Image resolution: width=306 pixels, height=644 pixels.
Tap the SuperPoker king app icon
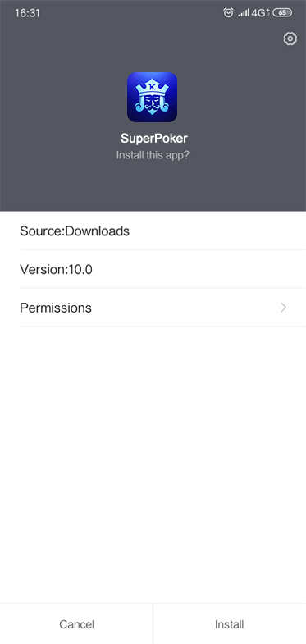click(x=152, y=98)
